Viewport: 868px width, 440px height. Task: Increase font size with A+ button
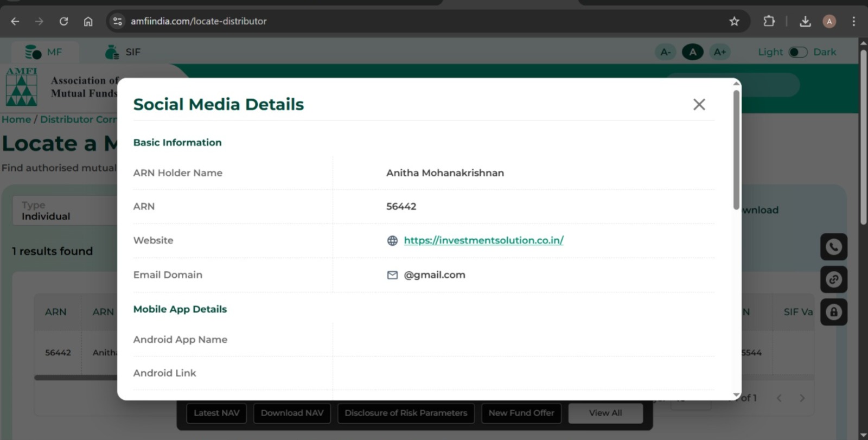(x=720, y=52)
